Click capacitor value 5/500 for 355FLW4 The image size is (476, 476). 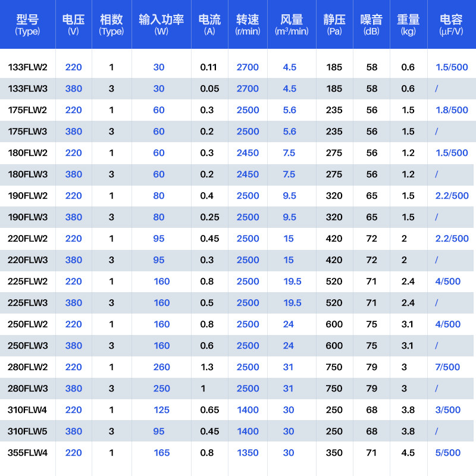pos(448,453)
